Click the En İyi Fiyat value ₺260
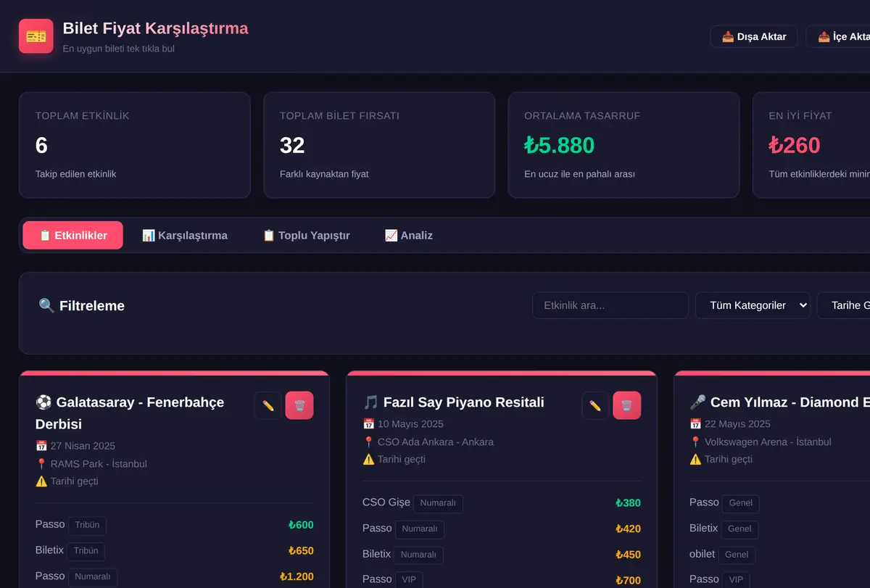Image resolution: width=870 pixels, height=588 pixels. [x=795, y=146]
